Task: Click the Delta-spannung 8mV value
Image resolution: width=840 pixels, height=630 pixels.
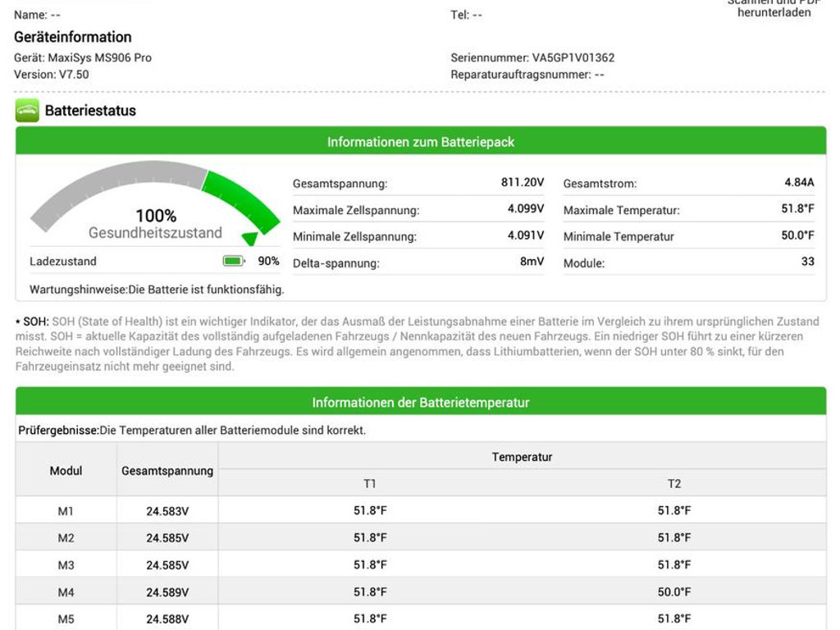Action: coord(532,262)
